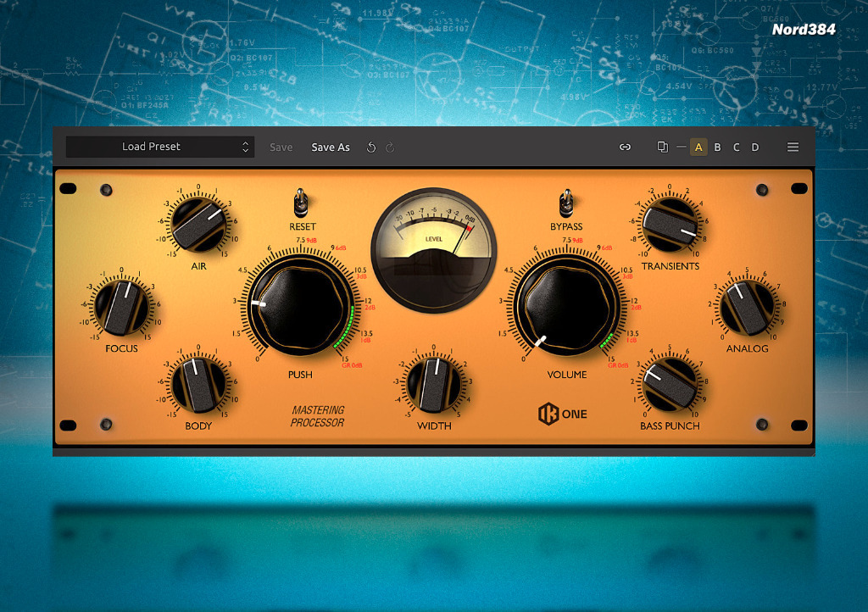Toggle the link icon in the toolbar
Image resolution: width=868 pixels, height=612 pixels.
[625, 147]
